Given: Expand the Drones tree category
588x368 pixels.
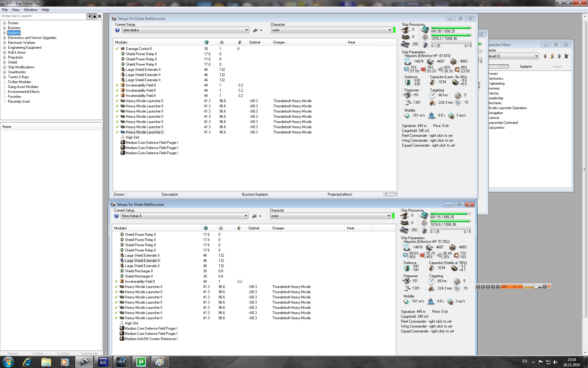Looking at the screenshot, I should (x=5, y=23).
